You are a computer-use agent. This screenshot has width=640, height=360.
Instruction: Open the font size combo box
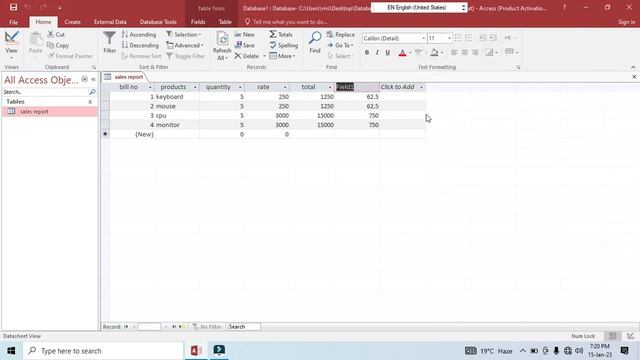tap(440, 38)
